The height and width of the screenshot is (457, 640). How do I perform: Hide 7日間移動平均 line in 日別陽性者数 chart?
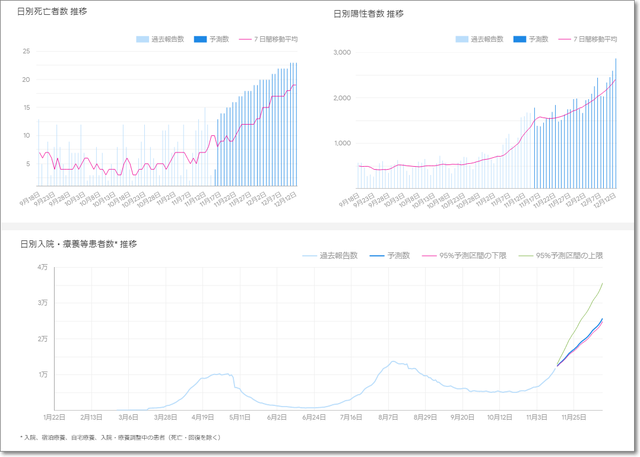coord(590,39)
